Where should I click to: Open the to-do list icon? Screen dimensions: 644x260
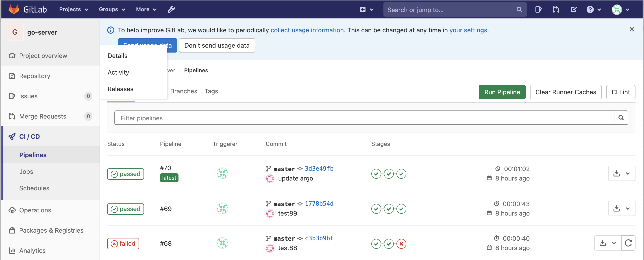click(x=574, y=9)
